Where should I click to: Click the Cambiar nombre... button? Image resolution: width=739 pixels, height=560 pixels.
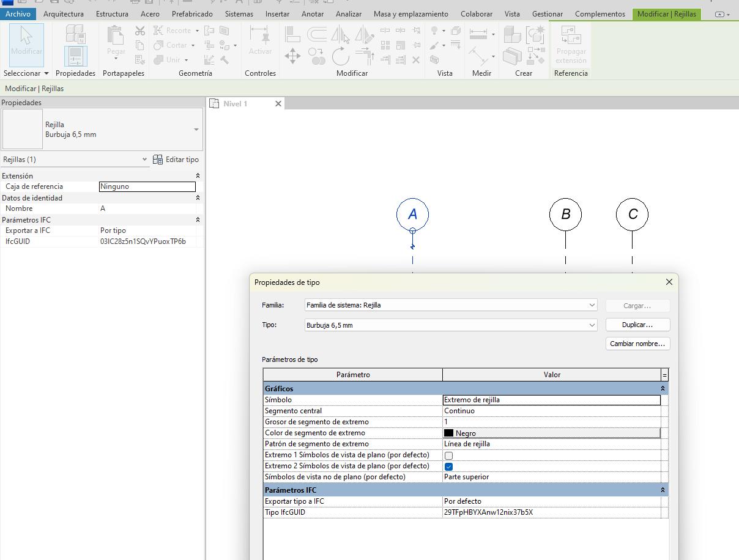point(637,344)
